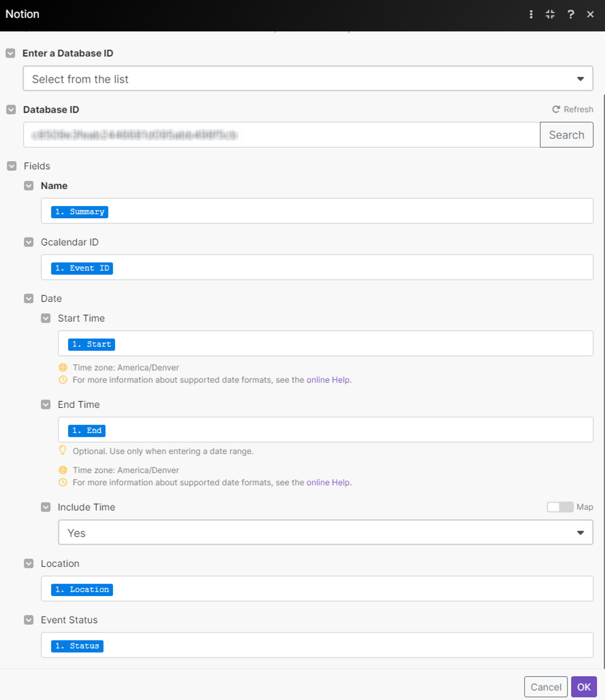Click the chevron icon beside Location
Image resolution: width=605 pixels, height=700 pixels.
[29, 564]
